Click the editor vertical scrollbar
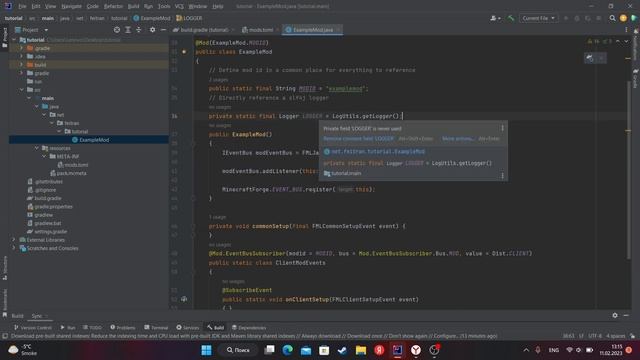 pos(628,171)
